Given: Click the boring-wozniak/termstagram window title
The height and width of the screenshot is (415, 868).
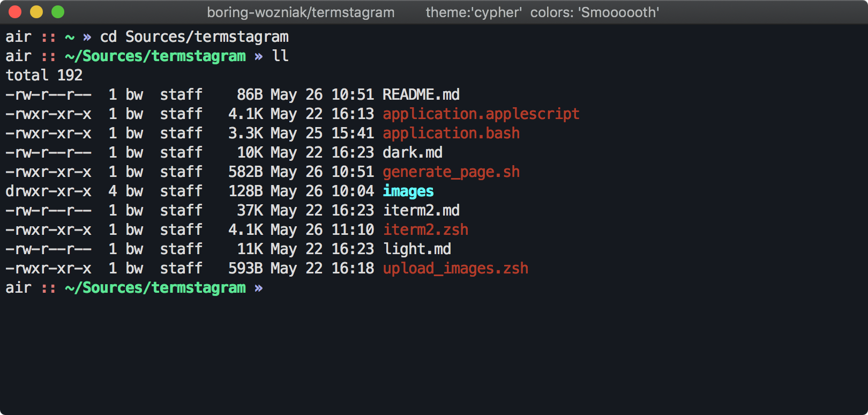Looking at the screenshot, I should [x=301, y=12].
